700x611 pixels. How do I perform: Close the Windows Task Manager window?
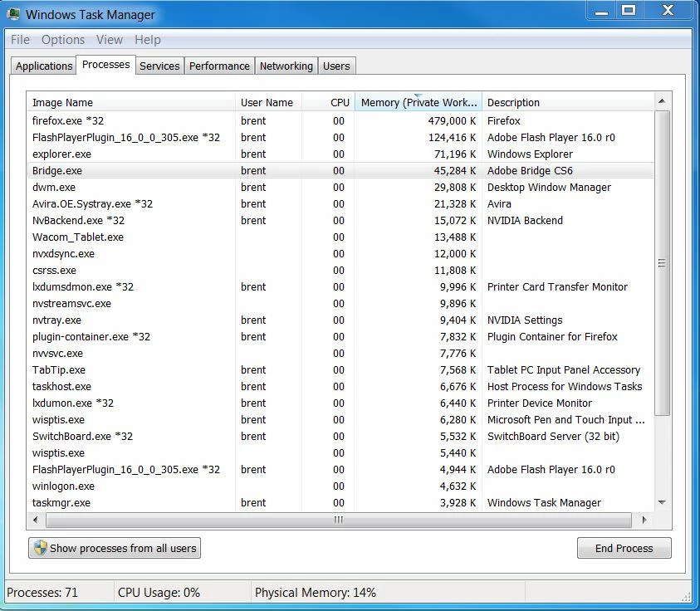pyautogui.click(x=668, y=11)
